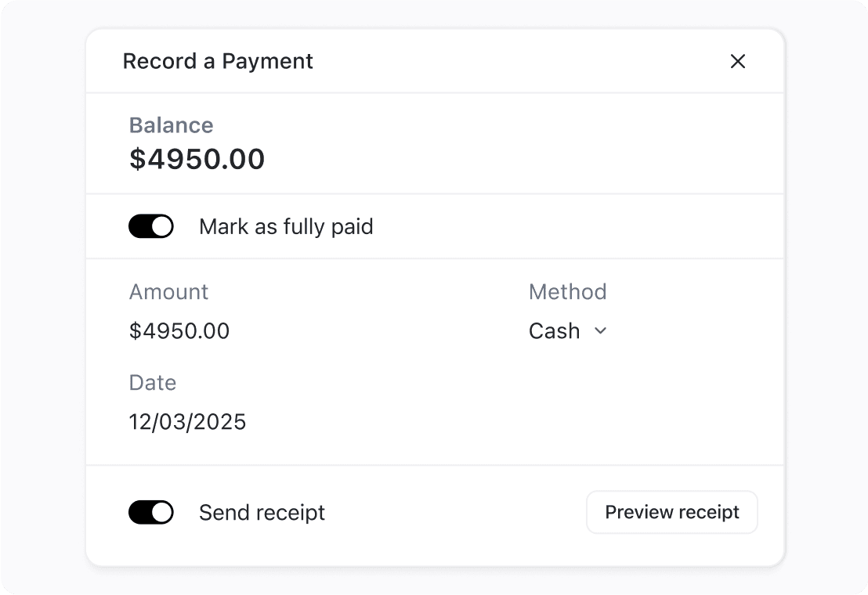Click the Amount label

click(x=168, y=292)
